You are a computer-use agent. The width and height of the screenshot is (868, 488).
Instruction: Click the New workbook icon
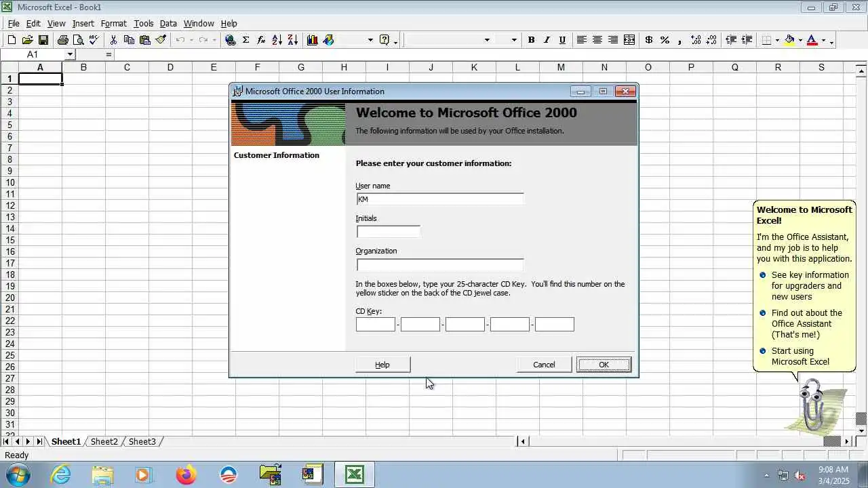(12, 40)
